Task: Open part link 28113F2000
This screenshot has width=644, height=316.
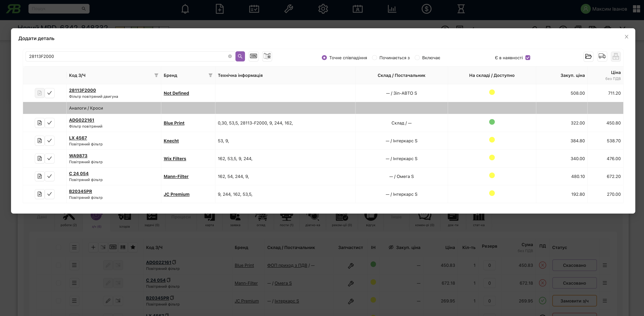Action: [x=82, y=90]
